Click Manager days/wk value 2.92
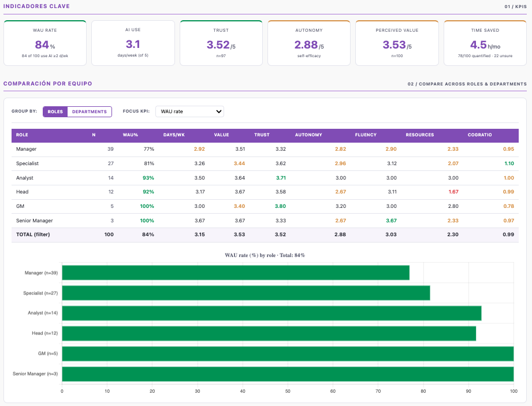532x406 pixels. pos(199,149)
